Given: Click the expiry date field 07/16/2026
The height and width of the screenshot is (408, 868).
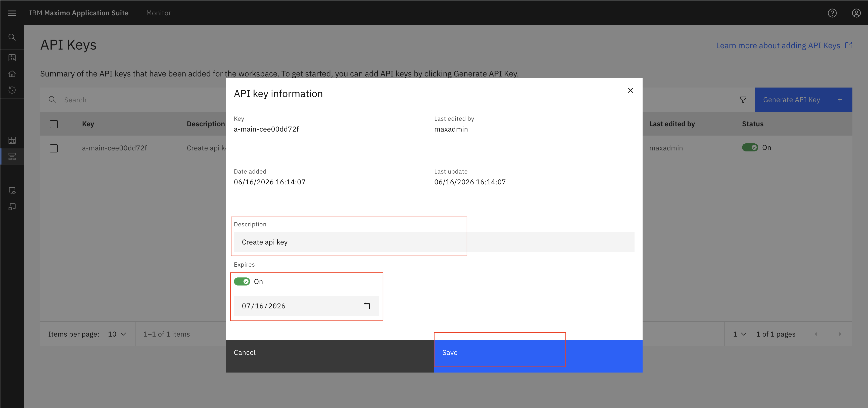Looking at the screenshot, I should [306, 306].
